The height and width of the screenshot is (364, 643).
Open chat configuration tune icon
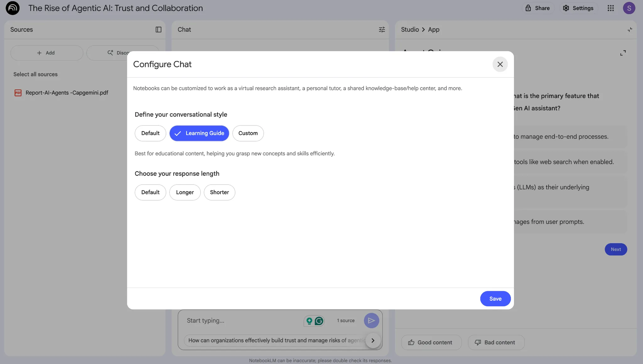pos(382,29)
